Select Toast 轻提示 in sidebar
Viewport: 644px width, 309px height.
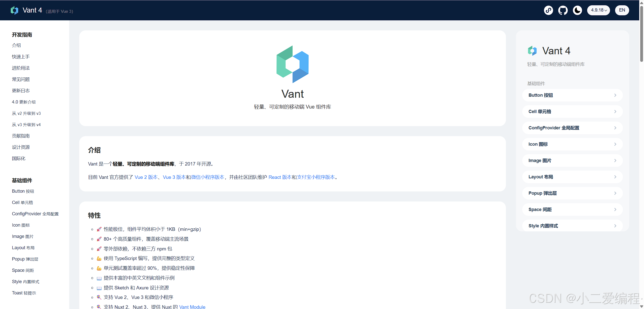pyautogui.click(x=24, y=293)
